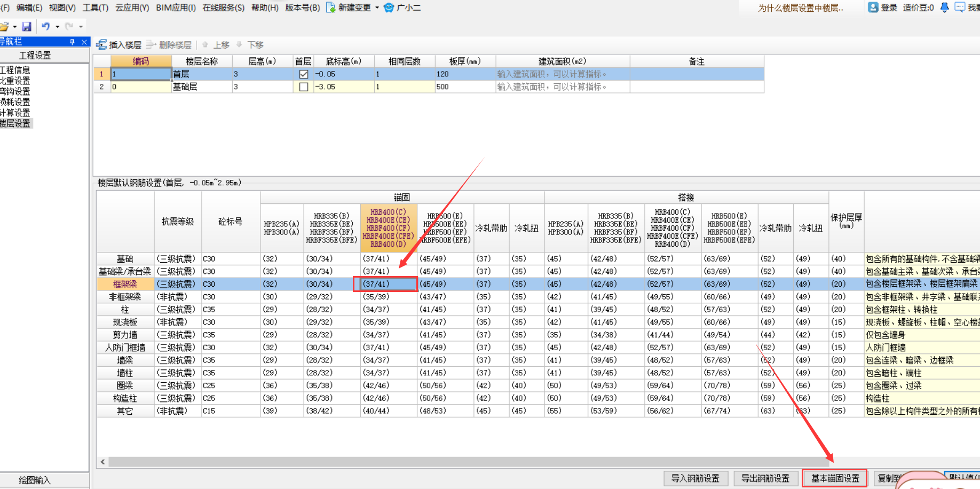This screenshot has height=489, width=980.
Task: Uncheck the 首层 checkbox for row 1
Action: click(303, 74)
